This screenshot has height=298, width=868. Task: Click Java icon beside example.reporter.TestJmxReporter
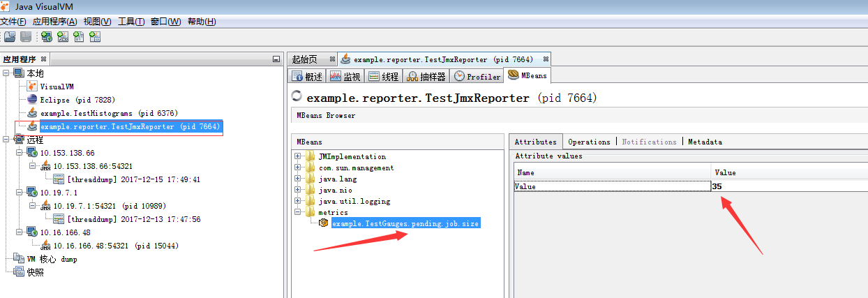pyautogui.click(x=32, y=126)
